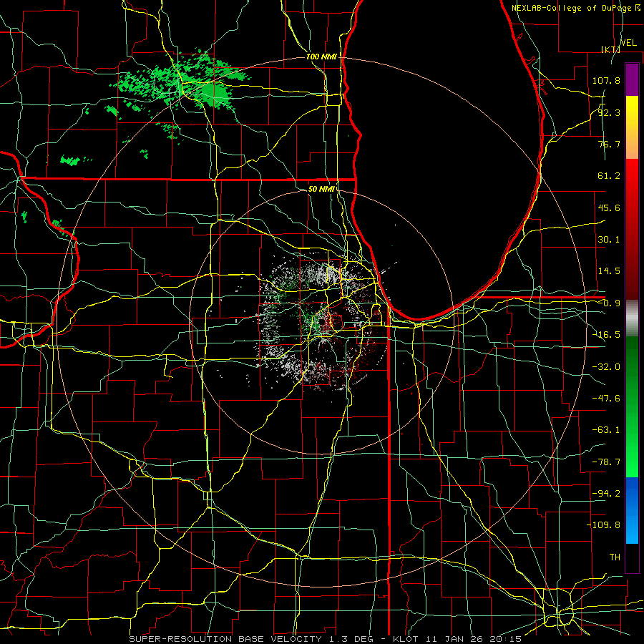This screenshot has height=644, width=644.
Task: Select the 92.3 velocity scale value
Action: pos(609,112)
